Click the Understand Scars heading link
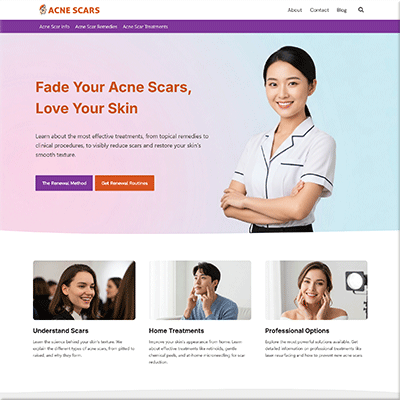 pyautogui.click(x=61, y=331)
